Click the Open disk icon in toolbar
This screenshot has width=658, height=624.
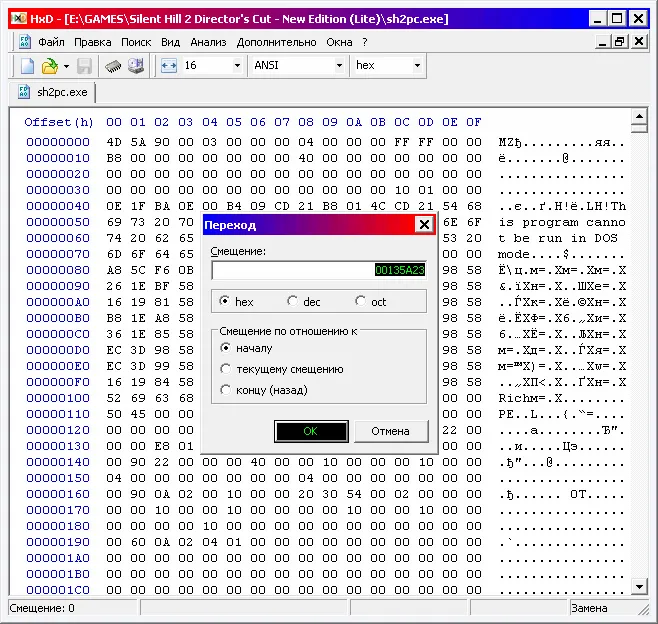(136, 66)
